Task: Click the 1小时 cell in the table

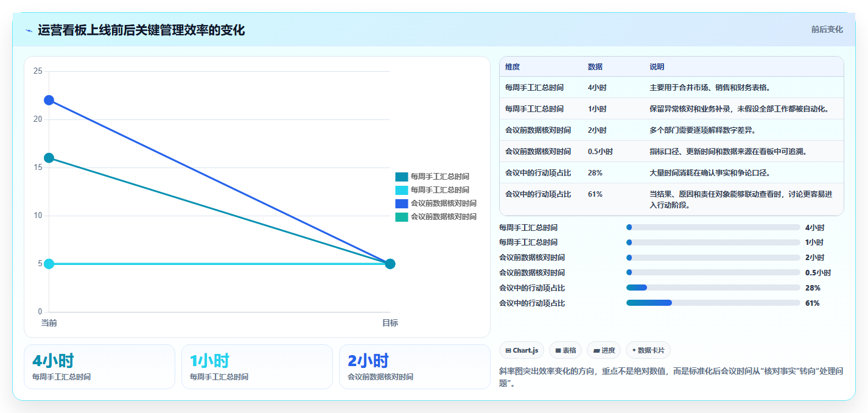Action: click(597, 109)
